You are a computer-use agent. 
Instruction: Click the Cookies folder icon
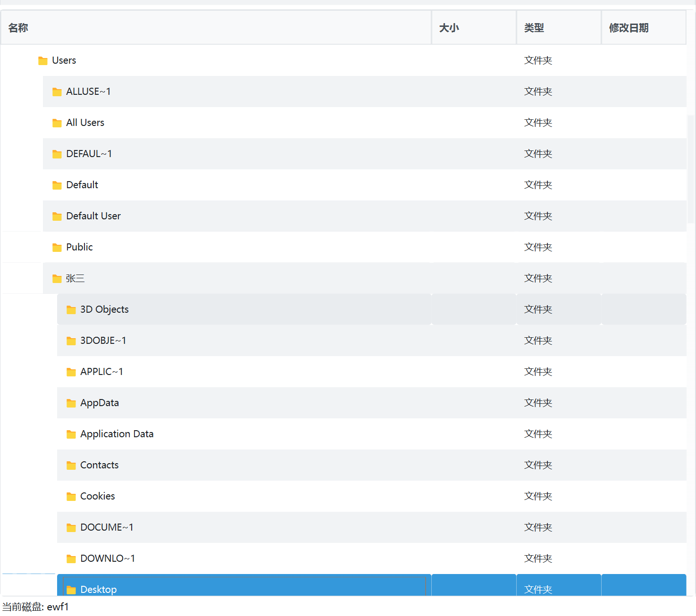point(71,497)
